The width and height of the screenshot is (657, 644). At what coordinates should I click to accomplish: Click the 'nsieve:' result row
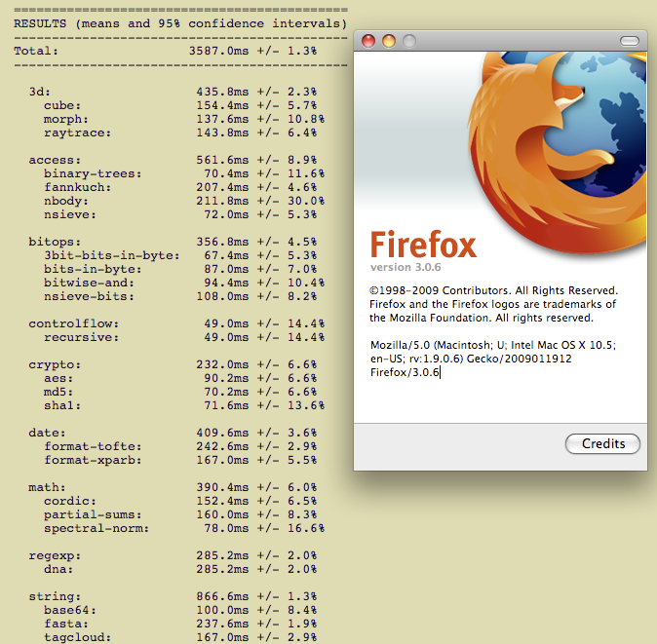pos(180,214)
